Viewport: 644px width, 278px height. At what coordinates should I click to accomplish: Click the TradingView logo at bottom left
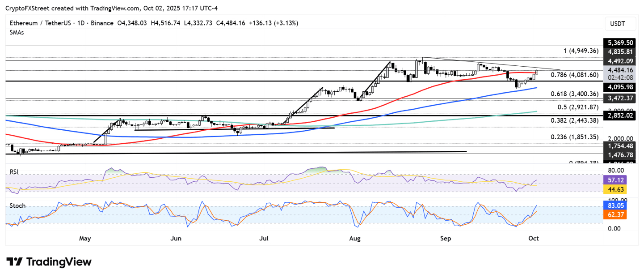pos(49,262)
